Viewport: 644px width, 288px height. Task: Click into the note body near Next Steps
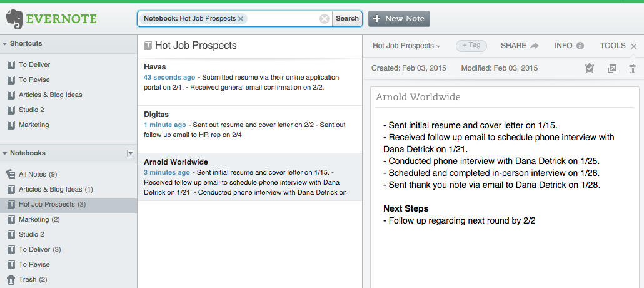(405, 208)
